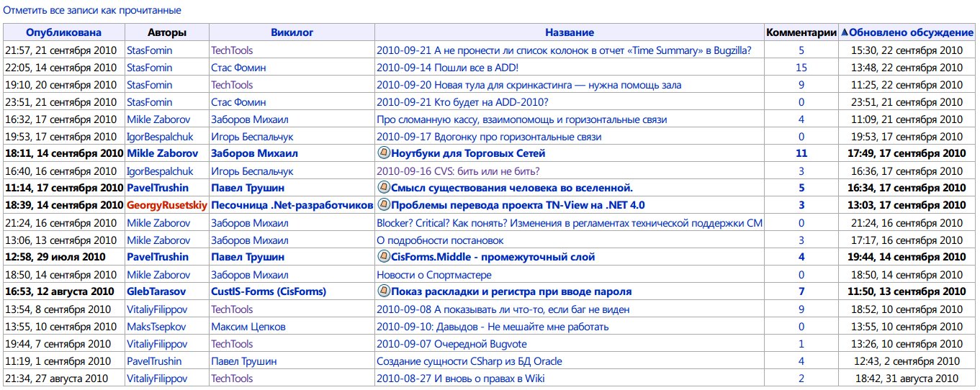Open '2010-09-21 Кто будет на ADD-2010?' post
The height and width of the screenshot is (390, 980).
[462, 102]
